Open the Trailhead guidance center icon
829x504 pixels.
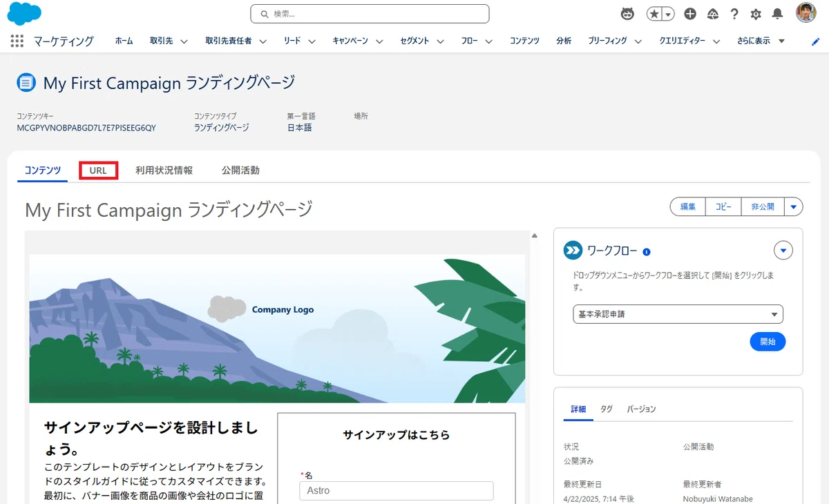(712, 14)
